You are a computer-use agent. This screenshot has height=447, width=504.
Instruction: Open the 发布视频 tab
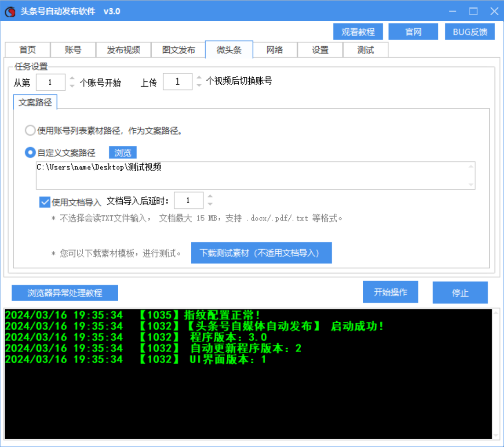point(123,50)
